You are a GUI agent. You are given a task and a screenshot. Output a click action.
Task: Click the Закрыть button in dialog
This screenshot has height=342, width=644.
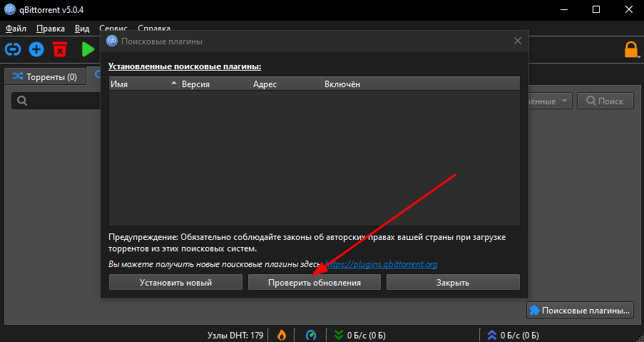point(453,283)
